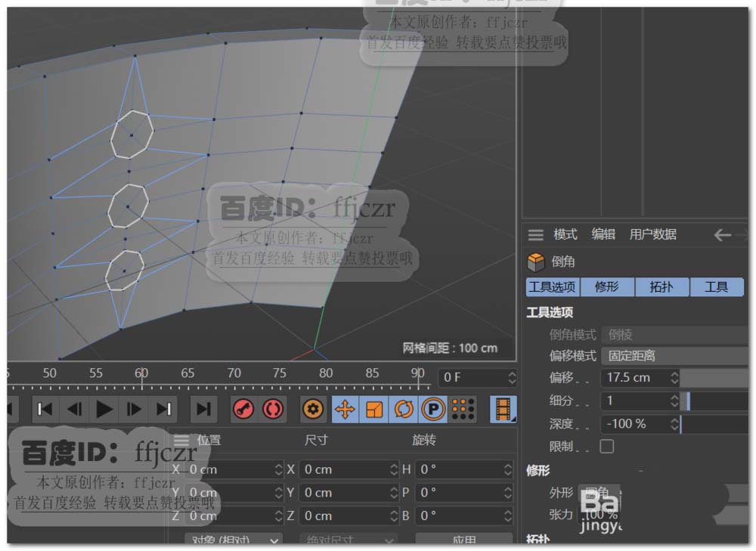Click the X position field 0 cm
Viewport: 756px width, 551px height.
click(228, 469)
